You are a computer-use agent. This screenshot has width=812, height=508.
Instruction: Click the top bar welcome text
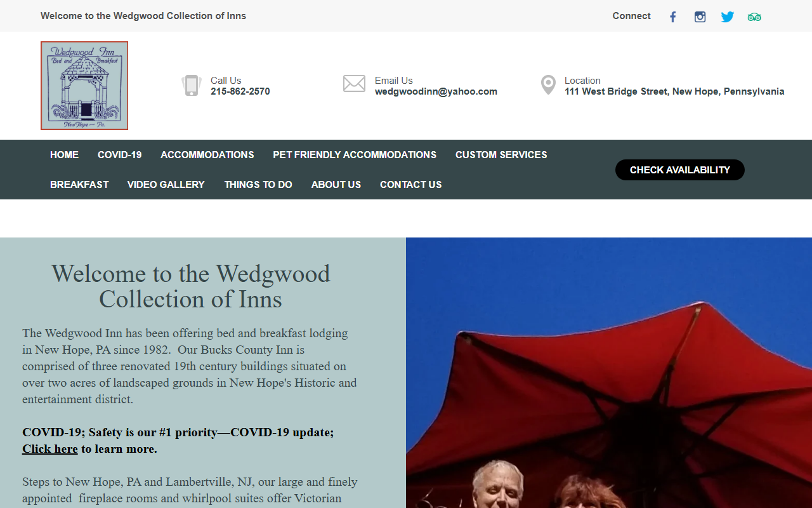(143, 16)
